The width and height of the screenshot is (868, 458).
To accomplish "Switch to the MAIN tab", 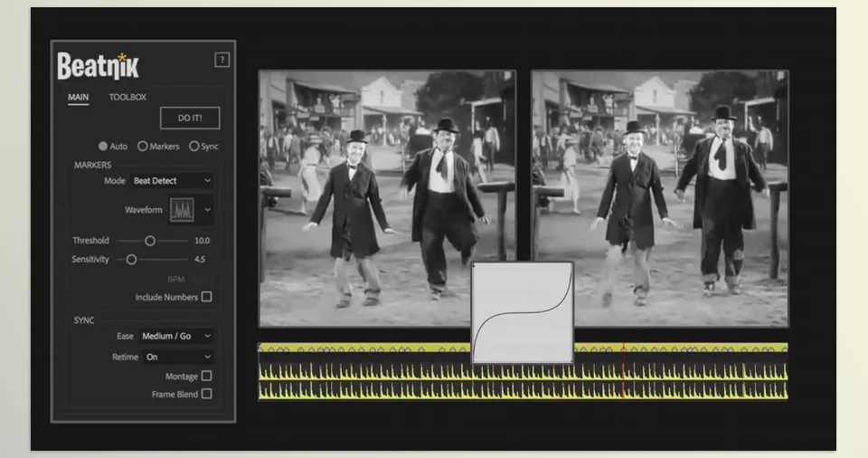I will 78,97.
